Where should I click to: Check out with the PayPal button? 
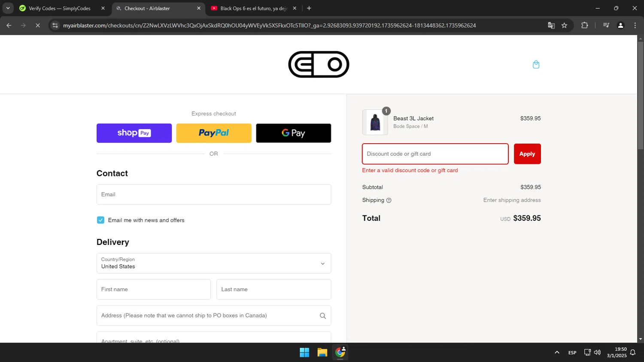[x=214, y=133]
